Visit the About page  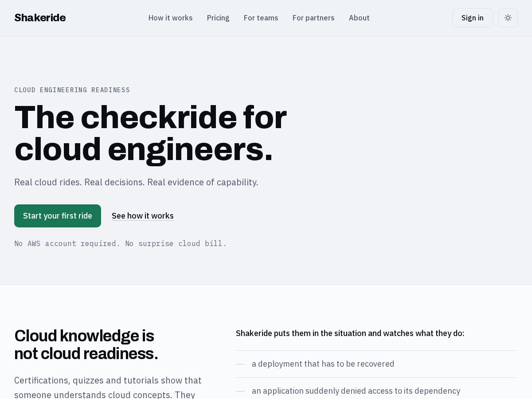(x=359, y=18)
